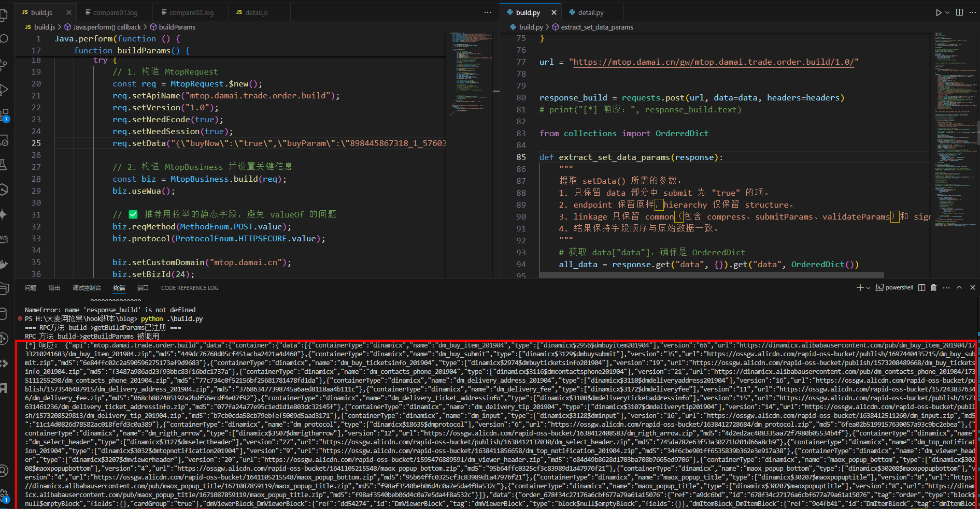
Task: Run Python file using play button
Action: coord(939,12)
